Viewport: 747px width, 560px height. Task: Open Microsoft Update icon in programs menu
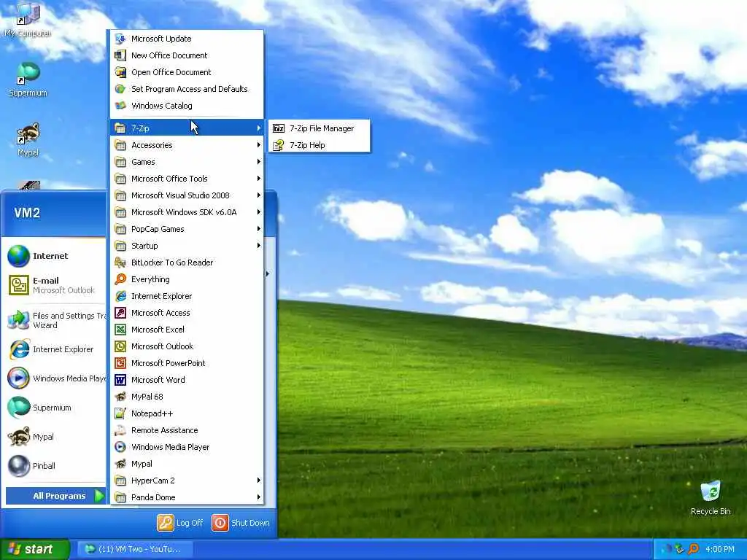coord(120,39)
